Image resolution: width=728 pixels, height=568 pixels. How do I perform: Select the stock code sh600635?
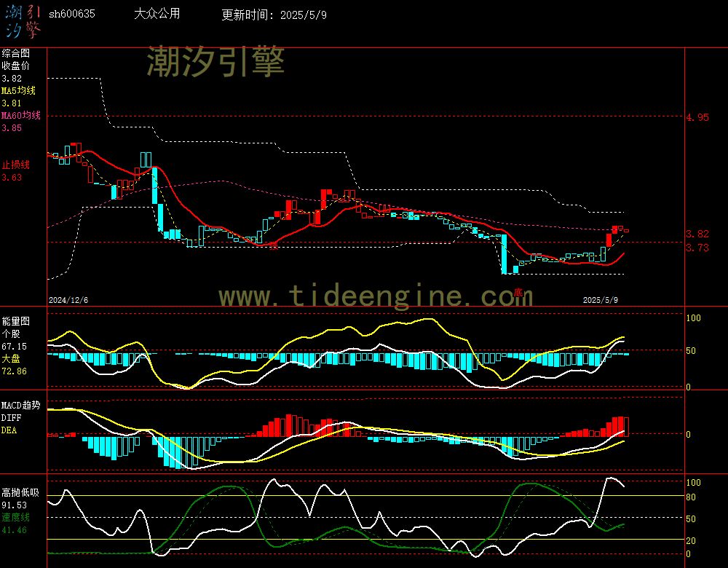coord(72,14)
